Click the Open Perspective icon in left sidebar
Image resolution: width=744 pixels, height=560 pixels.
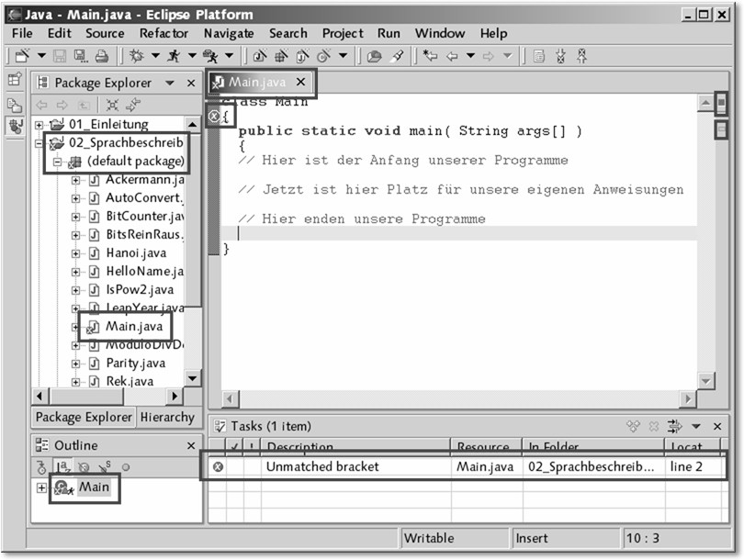point(15,81)
